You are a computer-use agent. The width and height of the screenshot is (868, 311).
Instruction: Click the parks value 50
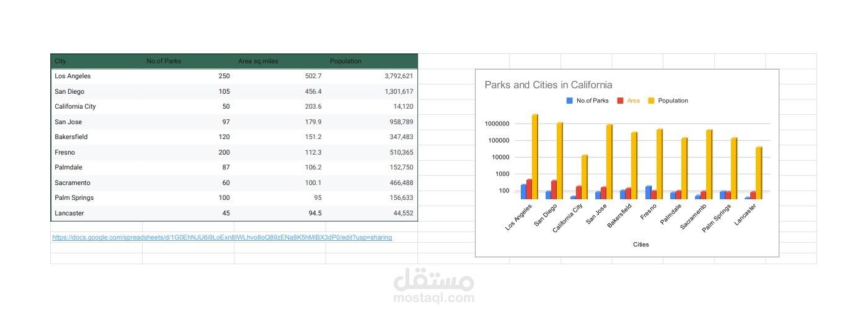click(226, 106)
